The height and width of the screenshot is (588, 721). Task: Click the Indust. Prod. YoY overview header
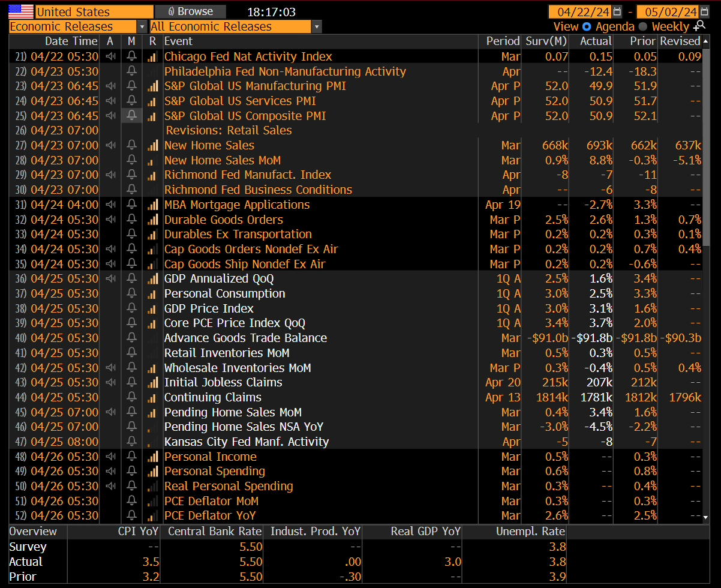pyautogui.click(x=316, y=532)
